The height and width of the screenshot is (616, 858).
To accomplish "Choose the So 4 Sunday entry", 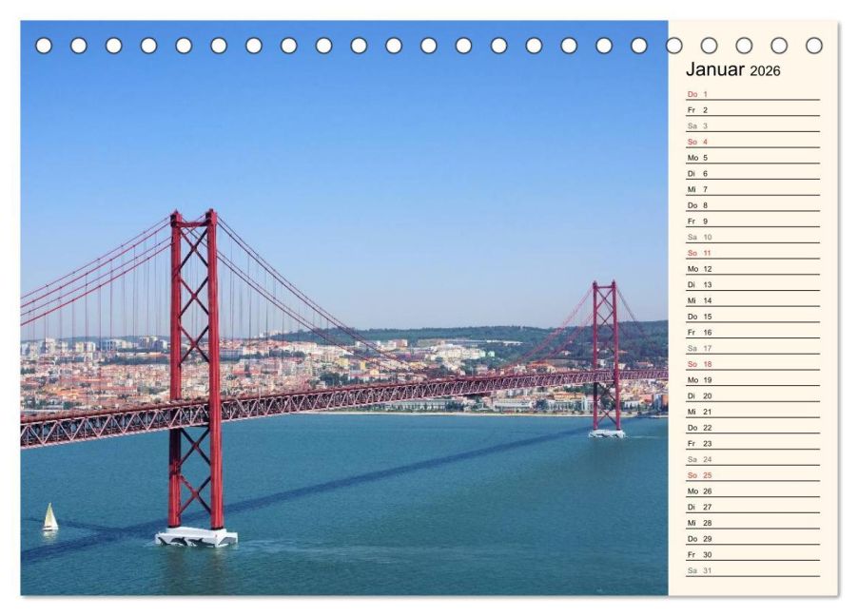I will 753,142.
